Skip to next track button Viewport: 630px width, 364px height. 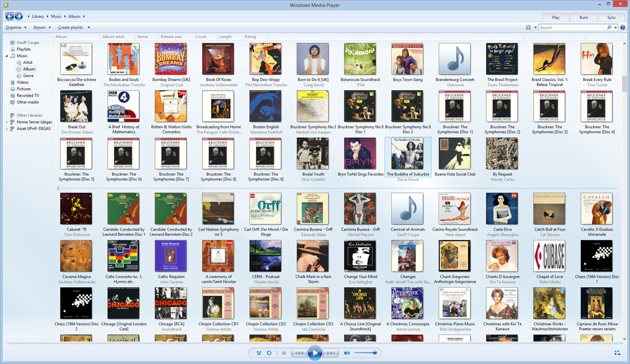pos(331,353)
